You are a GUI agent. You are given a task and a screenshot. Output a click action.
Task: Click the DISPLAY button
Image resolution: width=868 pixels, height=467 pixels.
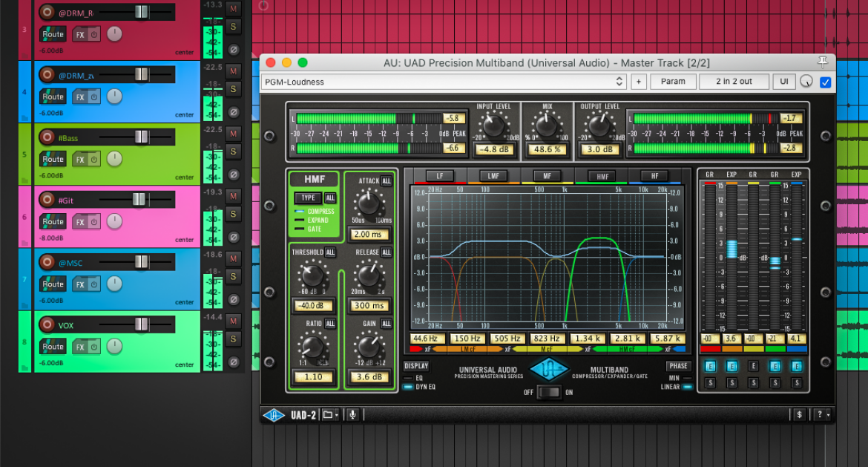(x=416, y=365)
